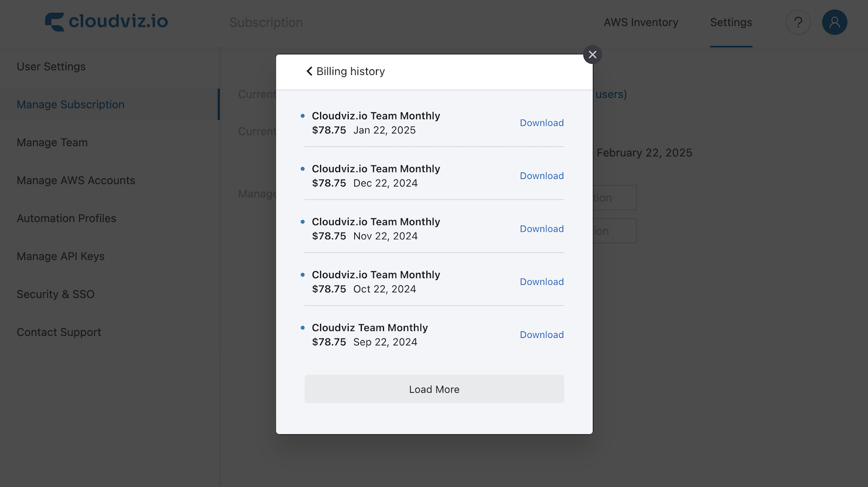Click the February 22, 2025 renewal date

point(644,153)
